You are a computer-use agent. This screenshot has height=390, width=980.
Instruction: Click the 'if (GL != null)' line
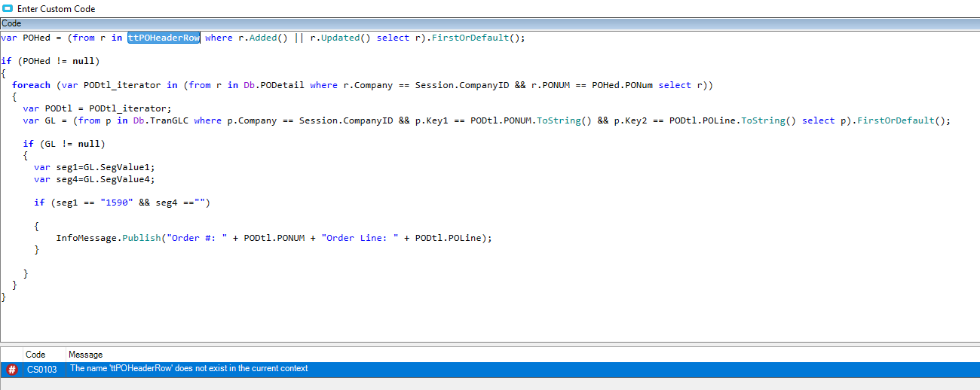point(64,144)
